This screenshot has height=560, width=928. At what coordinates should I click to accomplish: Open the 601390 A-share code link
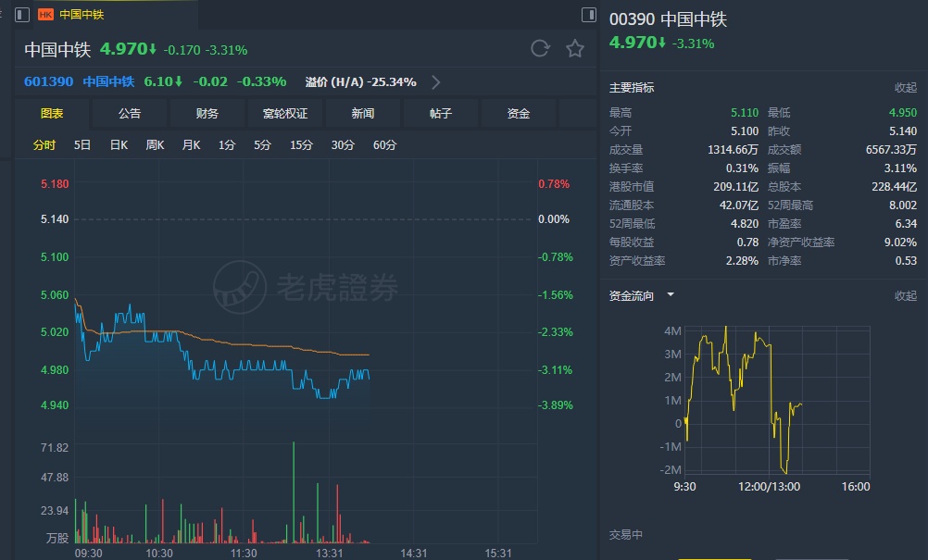(x=48, y=81)
